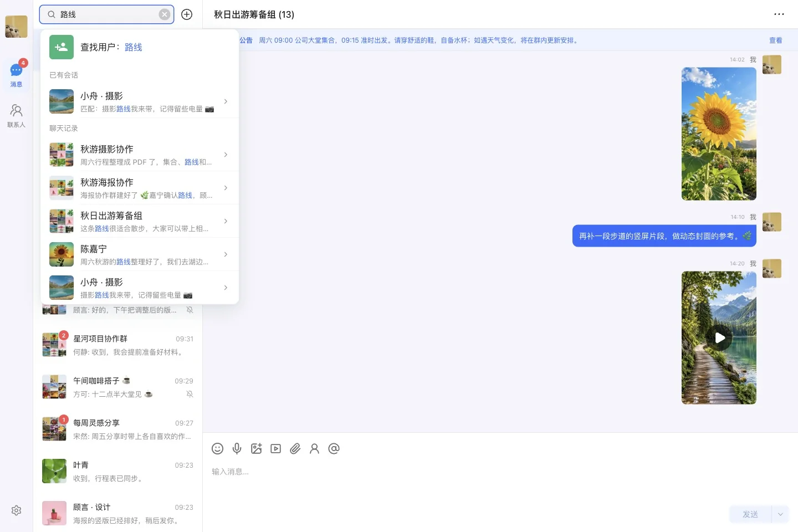The width and height of the screenshot is (798, 532).
Task: Click 查看 link on the announcement bar
Action: (776, 40)
